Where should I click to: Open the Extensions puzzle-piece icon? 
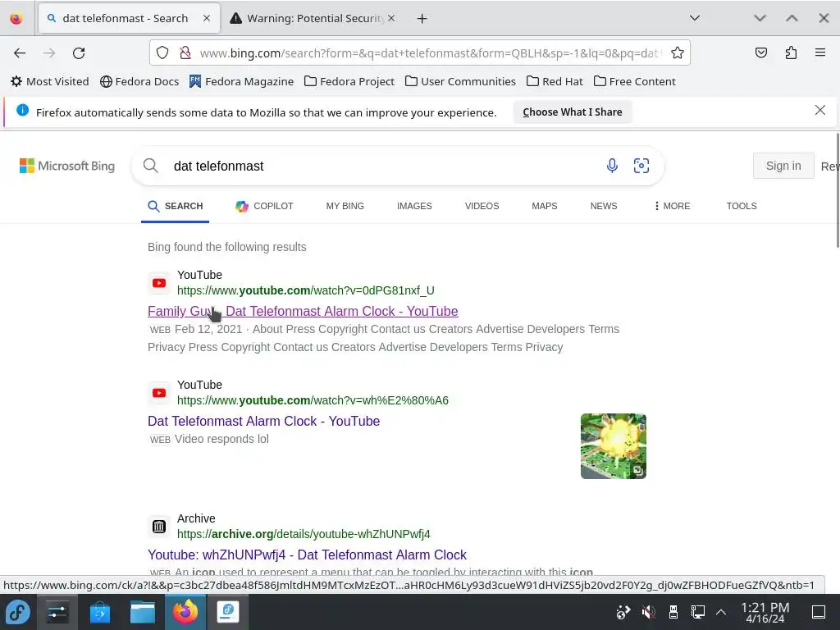pos(791,52)
